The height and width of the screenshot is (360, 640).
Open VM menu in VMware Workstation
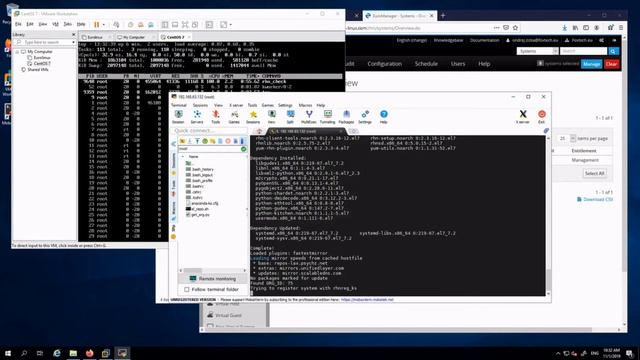pyautogui.click(x=56, y=24)
